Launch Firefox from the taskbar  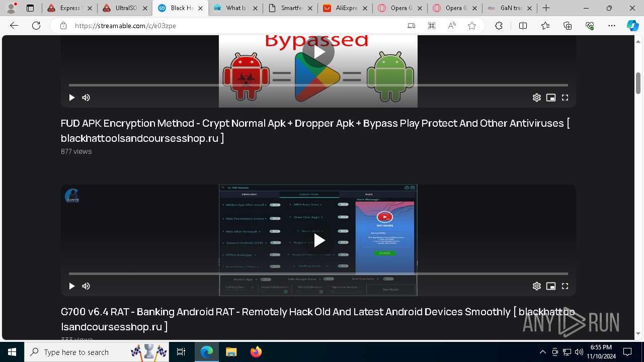point(256,352)
